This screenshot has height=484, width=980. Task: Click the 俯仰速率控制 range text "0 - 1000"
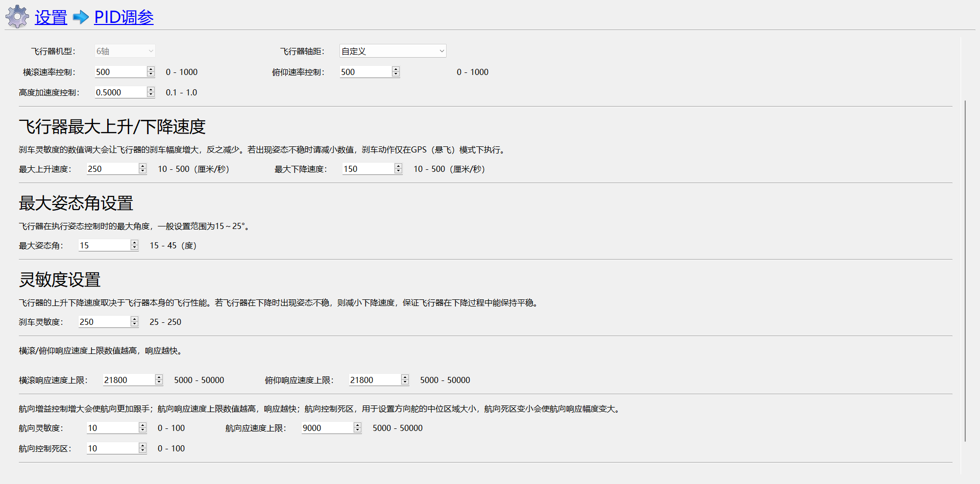coord(473,72)
